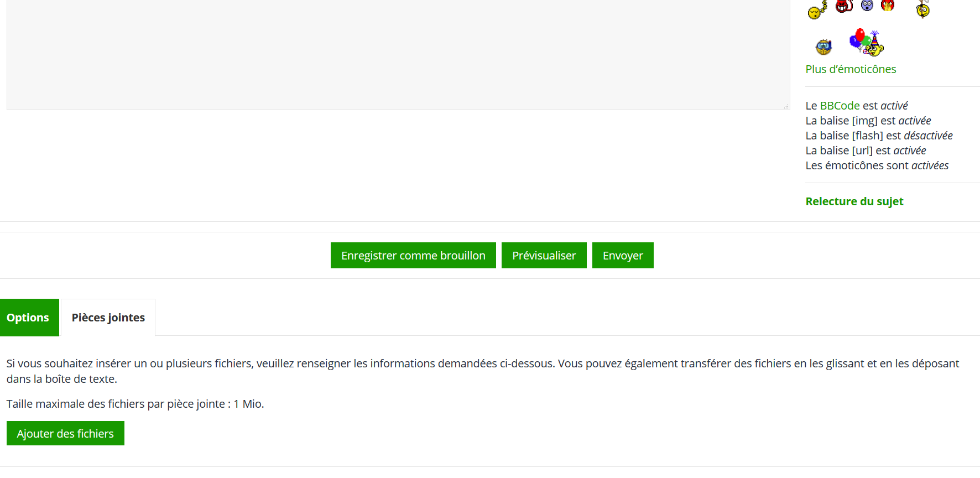Click the Ajouter des fichiers button
The height and width of the screenshot is (478, 980).
point(65,434)
